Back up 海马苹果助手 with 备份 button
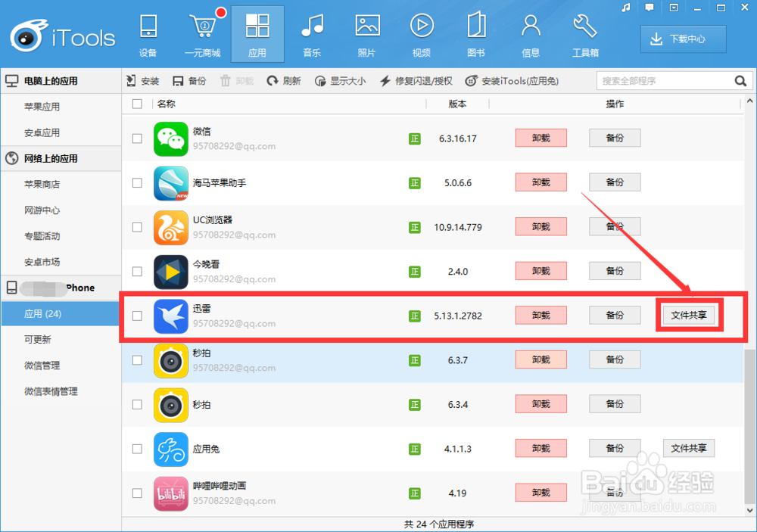The width and height of the screenshot is (757, 532). 615,182
